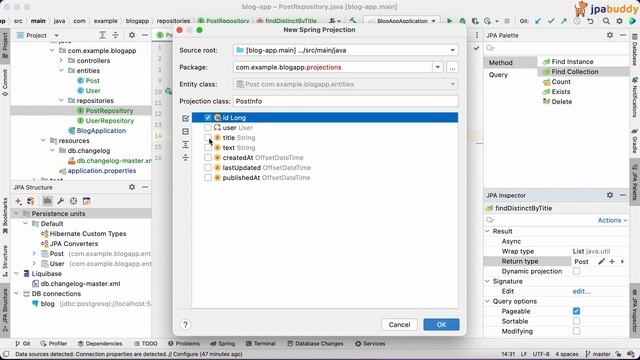Open IDE settings gear in top toolbar

(620, 21)
